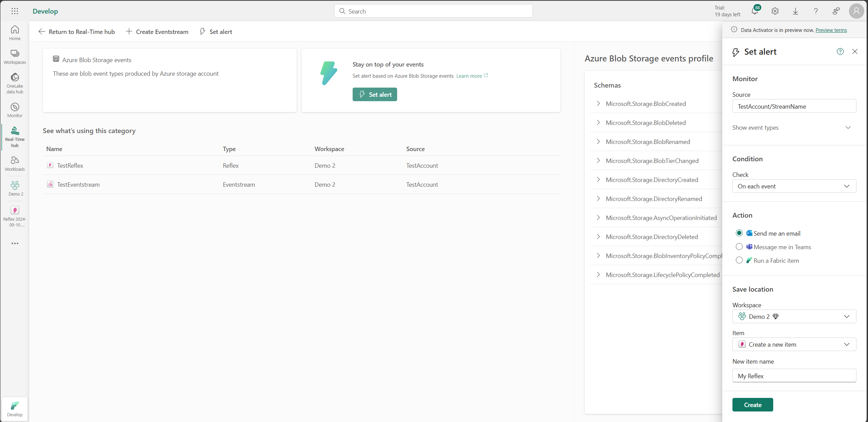Screen dimensions: 868x422
Task: Open the user account avatar
Action: 856,11
